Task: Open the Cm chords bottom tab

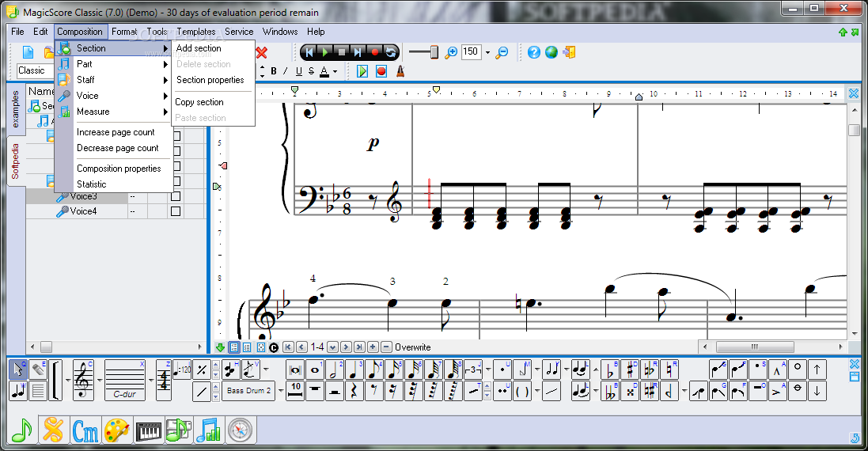Action: point(85,430)
